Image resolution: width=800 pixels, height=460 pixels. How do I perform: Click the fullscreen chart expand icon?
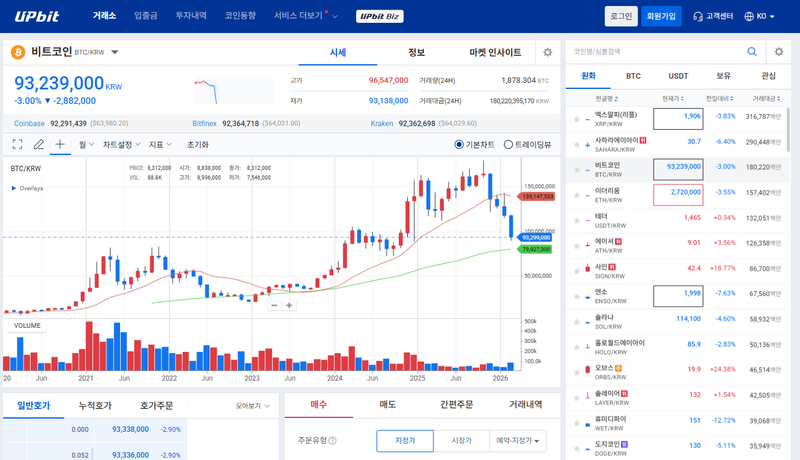click(x=17, y=144)
